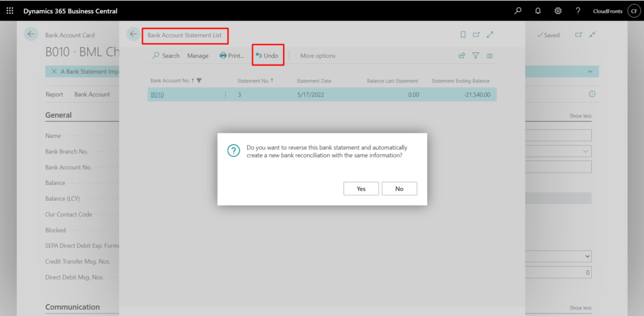Screen dimensions: 644x316
Task: Click the SEPA Direct Debit Exp. Format label
Action: [82, 245]
